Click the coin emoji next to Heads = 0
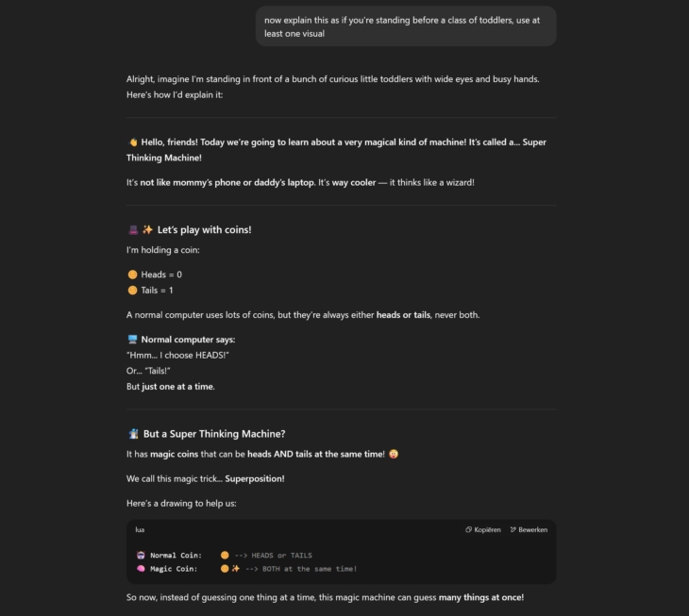689x616 pixels. pos(132,275)
